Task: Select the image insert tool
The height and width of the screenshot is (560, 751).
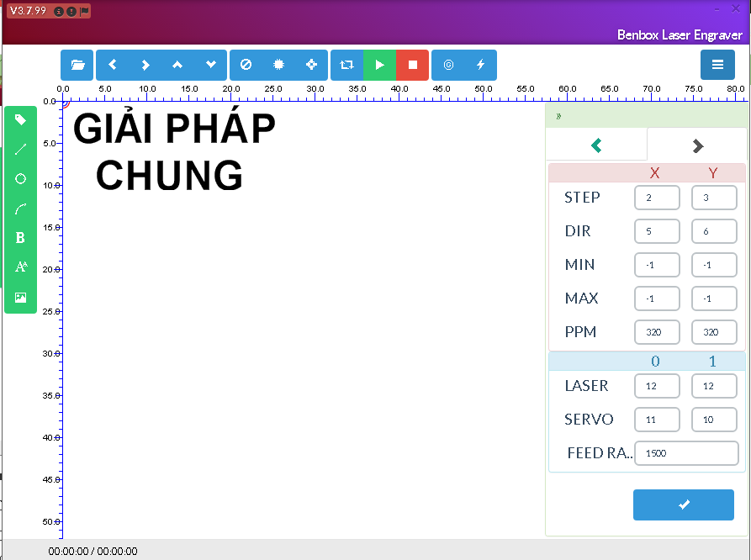Action: click(x=20, y=298)
